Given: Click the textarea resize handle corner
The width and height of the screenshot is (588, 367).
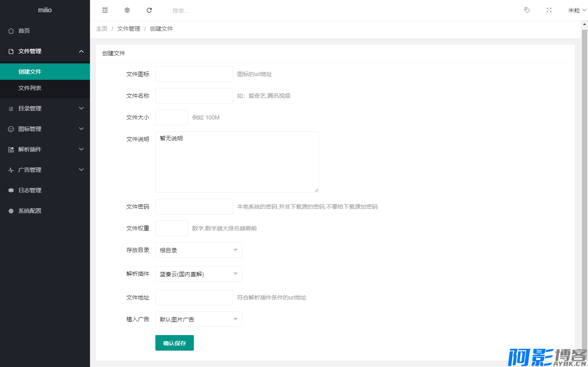Looking at the screenshot, I should (x=316, y=190).
